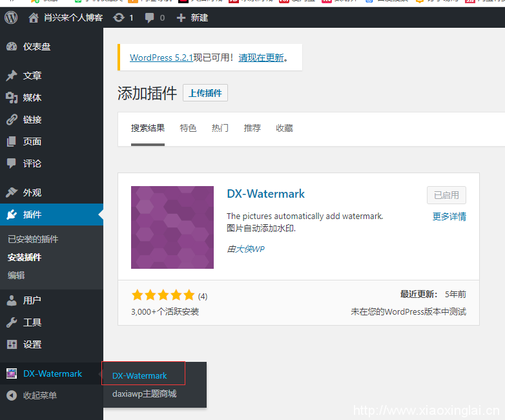
Task: Switch to 搜索结果 tab
Action: coord(148,129)
